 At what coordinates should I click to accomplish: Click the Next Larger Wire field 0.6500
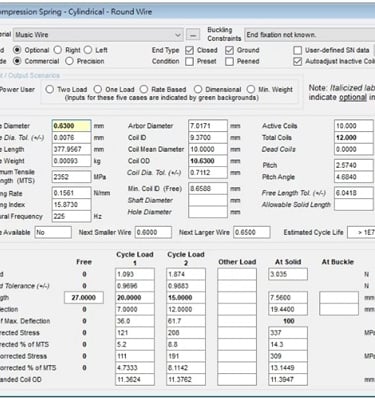point(252,232)
